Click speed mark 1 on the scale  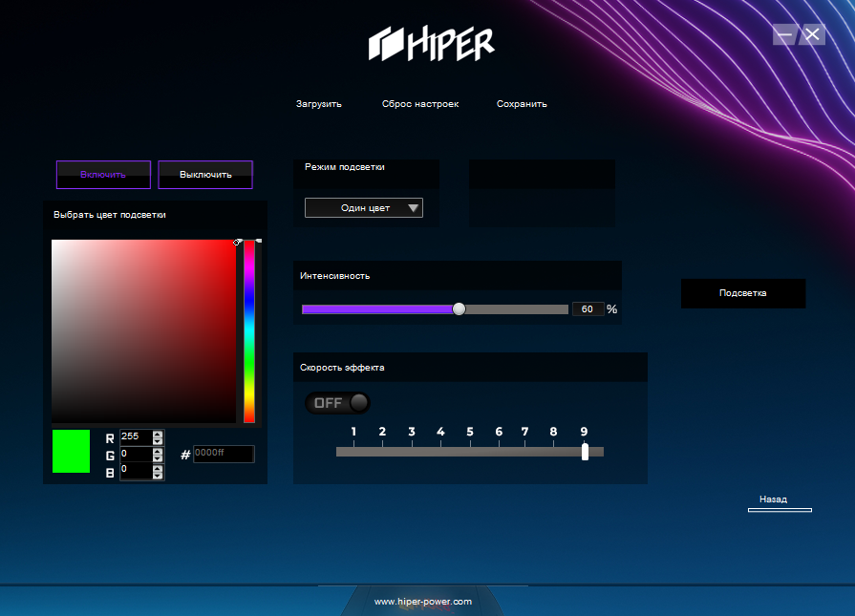353,432
